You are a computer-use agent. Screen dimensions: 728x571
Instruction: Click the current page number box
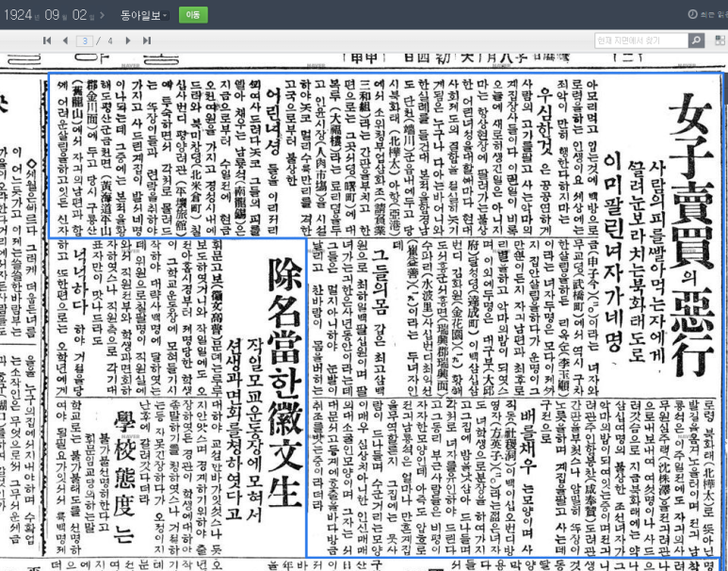coord(86,41)
